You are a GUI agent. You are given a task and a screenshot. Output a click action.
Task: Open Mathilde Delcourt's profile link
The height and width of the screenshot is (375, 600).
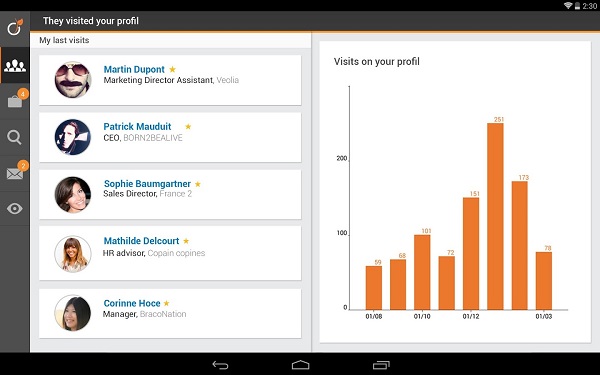coord(141,241)
